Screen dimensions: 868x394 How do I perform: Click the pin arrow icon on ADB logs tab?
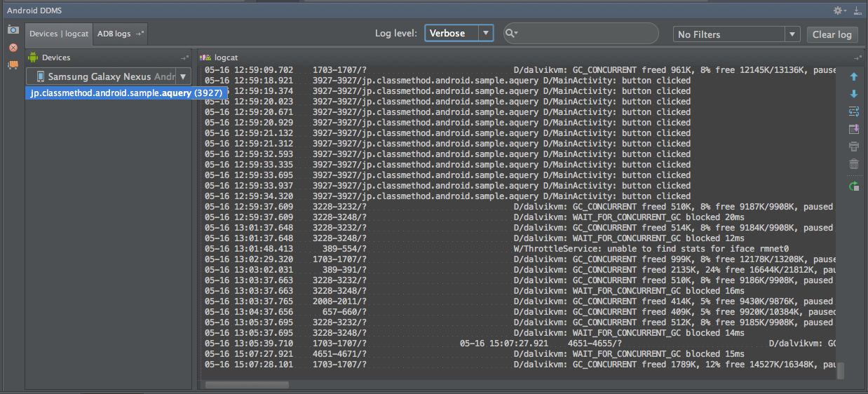(x=140, y=34)
